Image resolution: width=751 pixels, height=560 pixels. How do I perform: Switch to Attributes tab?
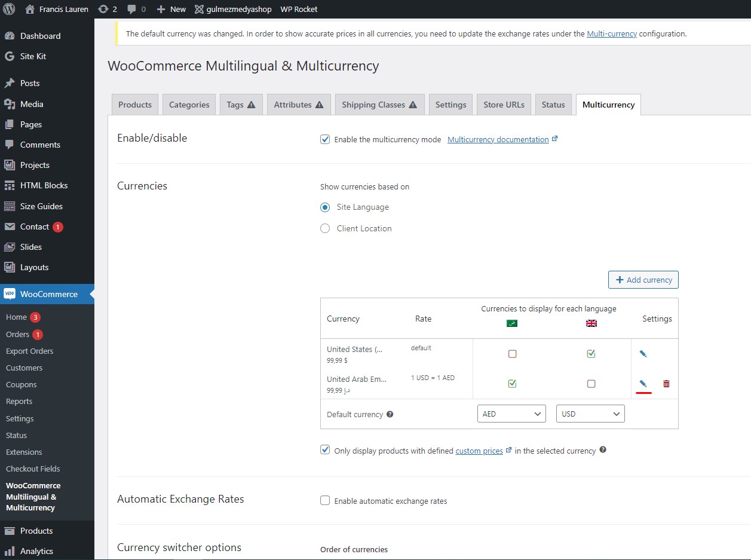299,105
